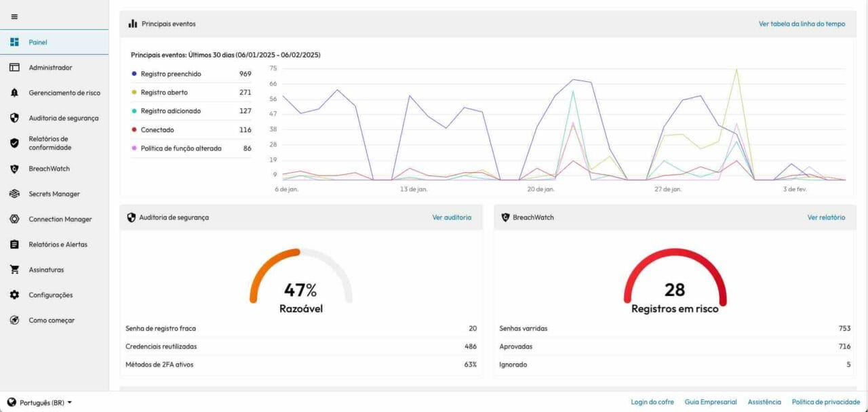Open Administrador via its sidebar icon

(14, 68)
